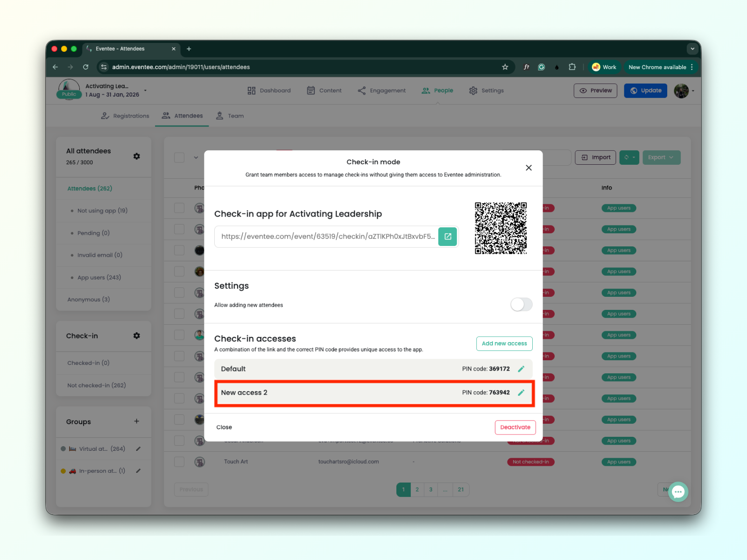Open Check-in panel settings gear
747x560 pixels.
tap(136, 336)
